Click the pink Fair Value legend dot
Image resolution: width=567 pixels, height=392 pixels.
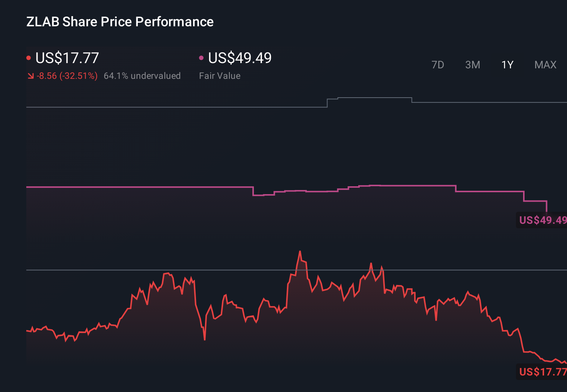point(202,57)
